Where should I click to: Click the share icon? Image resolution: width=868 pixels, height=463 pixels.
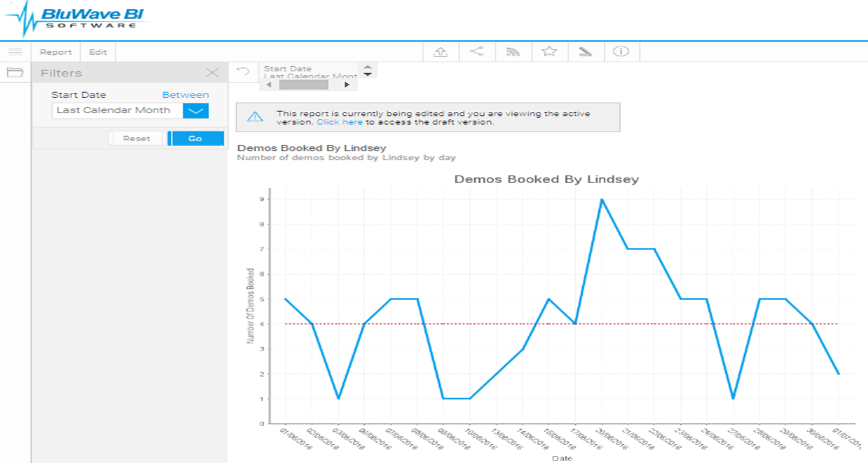pyautogui.click(x=477, y=52)
